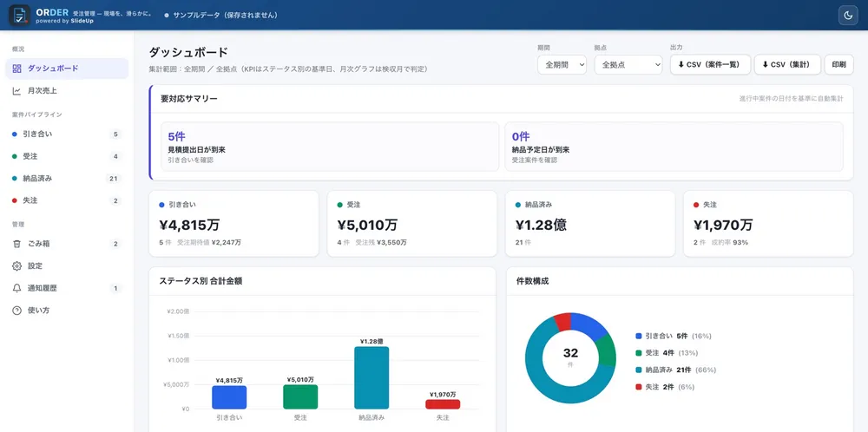868x432 pixels.
Task: Click the 21 count badge next to 納品済み
Action: click(114, 179)
